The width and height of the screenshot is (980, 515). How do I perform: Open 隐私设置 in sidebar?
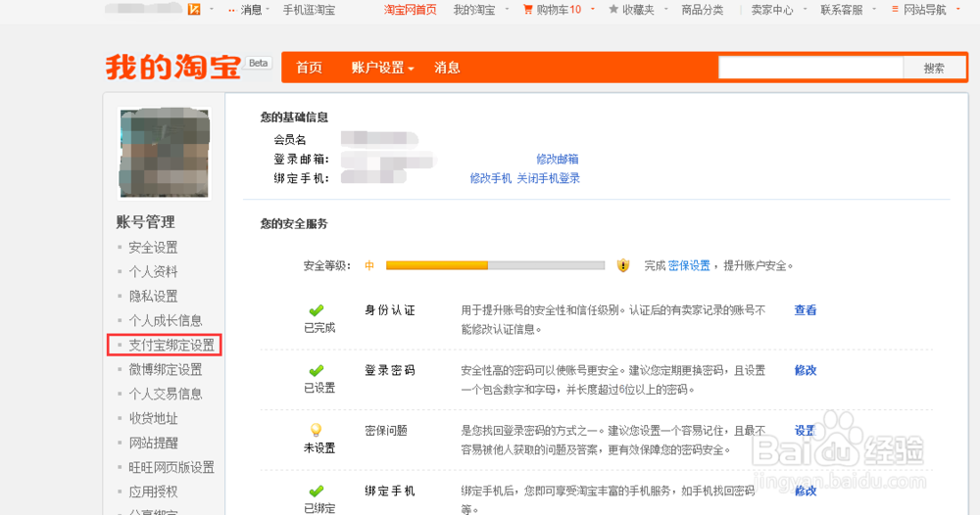(153, 296)
